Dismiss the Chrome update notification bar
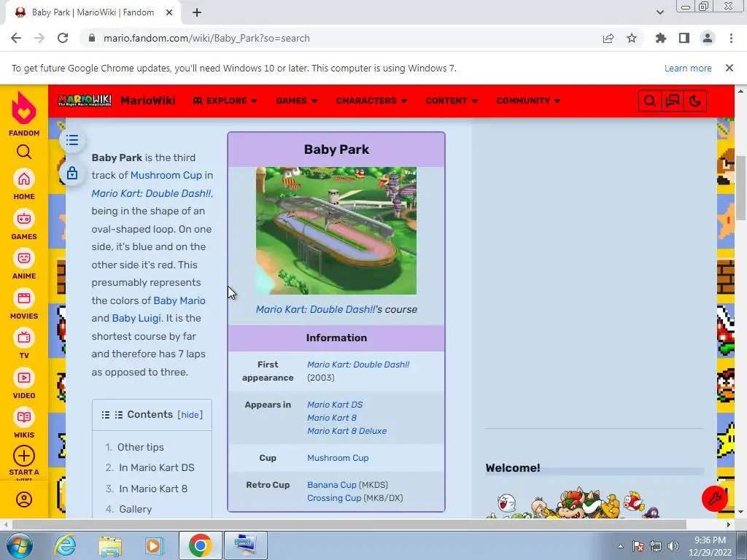 (x=729, y=68)
